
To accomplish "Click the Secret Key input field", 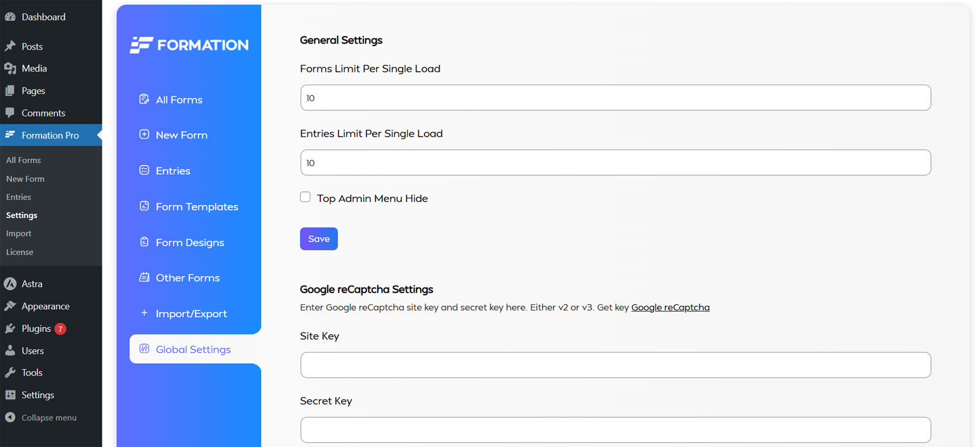I will coord(616,430).
